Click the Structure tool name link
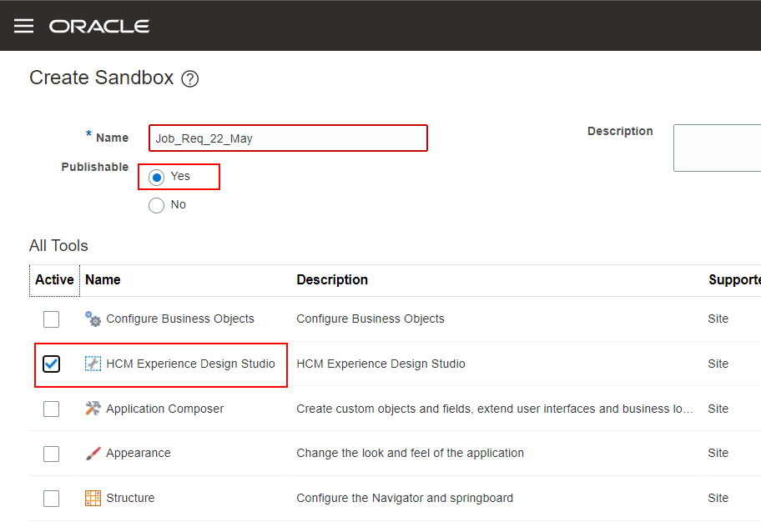761x532 pixels. click(x=131, y=498)
